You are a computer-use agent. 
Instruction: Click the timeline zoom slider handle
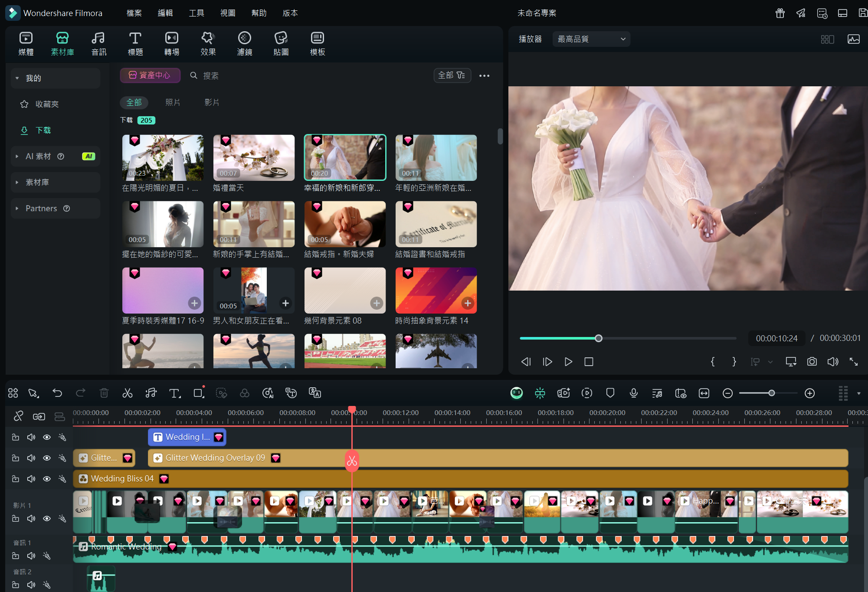pos(771,393)
